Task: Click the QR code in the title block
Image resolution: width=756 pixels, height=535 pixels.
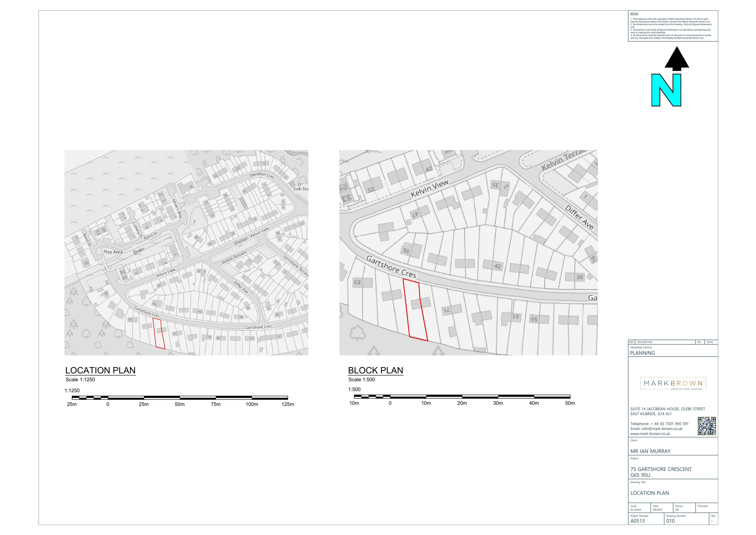Action: 707,426
